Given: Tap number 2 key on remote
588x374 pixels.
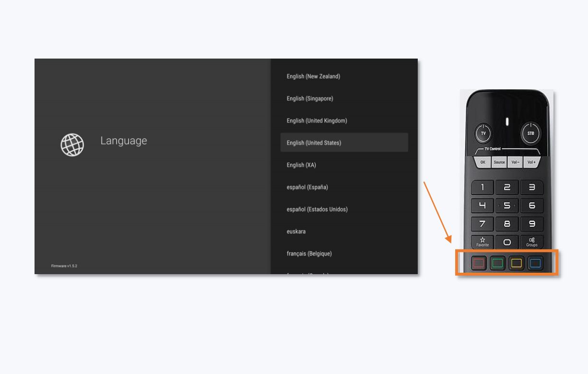Looking at the screenshot, I should [x=507, y=187].
